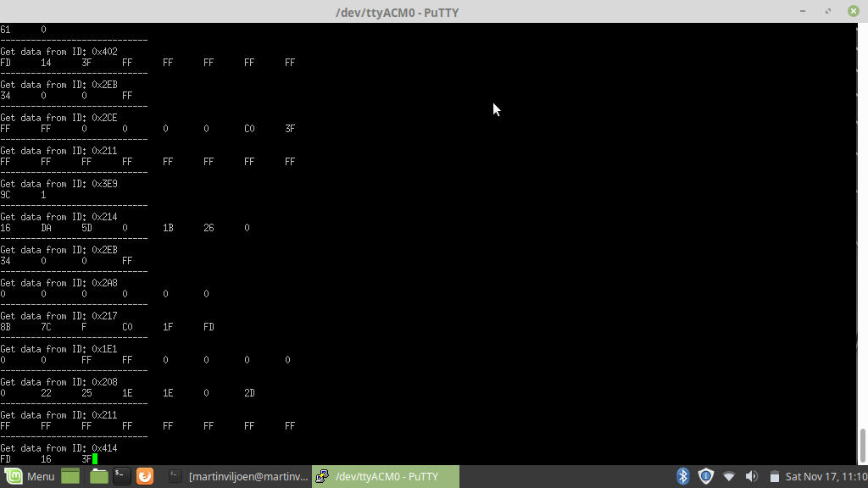This screenshot has height=488, width=868.
Task: Check battery status via the tray battery icon
Action: 775,476
